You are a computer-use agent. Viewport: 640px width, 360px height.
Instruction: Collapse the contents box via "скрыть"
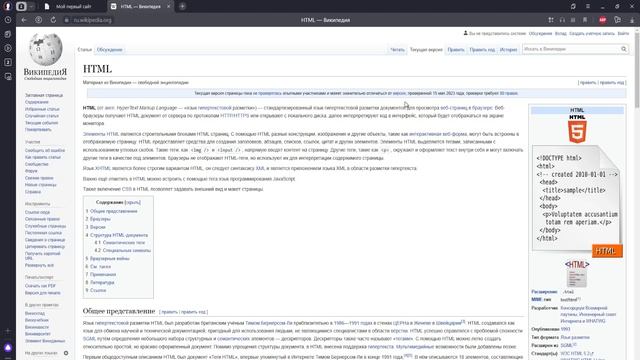click(133, 202)
